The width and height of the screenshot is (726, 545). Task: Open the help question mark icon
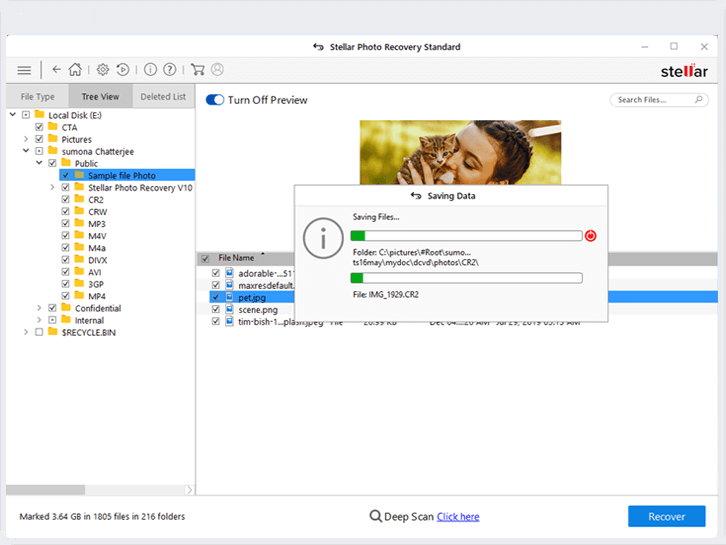(170, 69)
